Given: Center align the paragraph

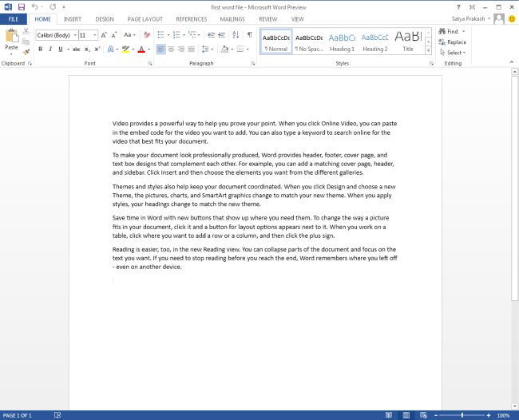Looking at the screenshot, I should [171, 50].
